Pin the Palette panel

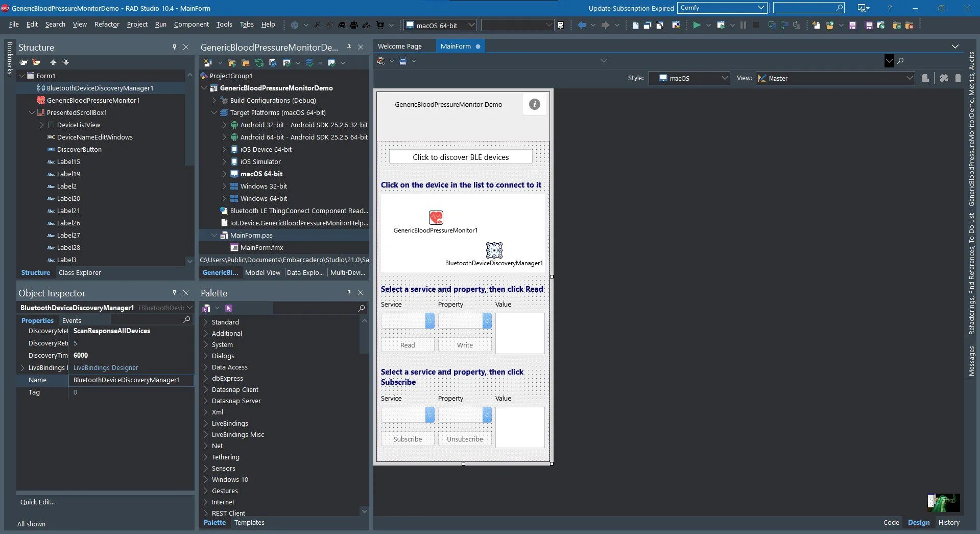[349, 293]
